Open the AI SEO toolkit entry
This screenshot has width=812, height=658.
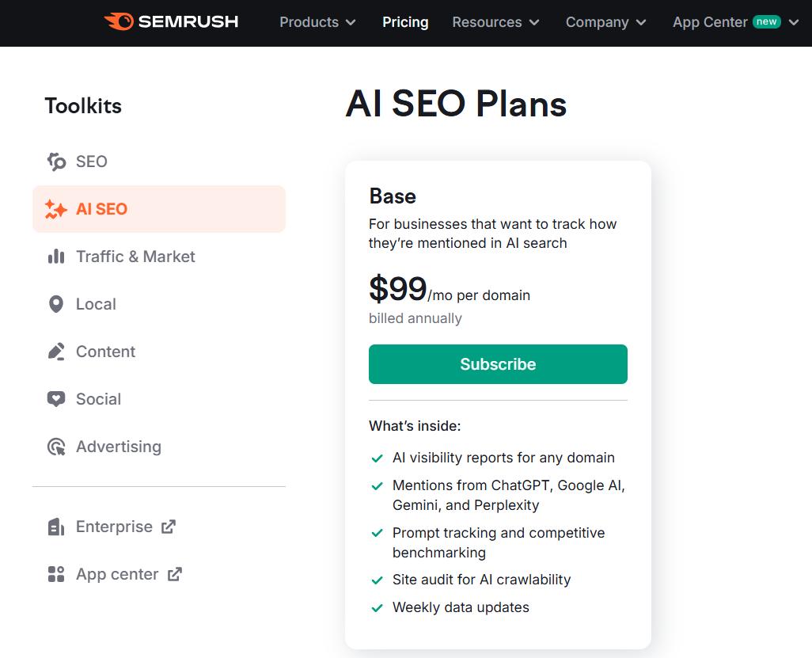(x=101, y=208)
